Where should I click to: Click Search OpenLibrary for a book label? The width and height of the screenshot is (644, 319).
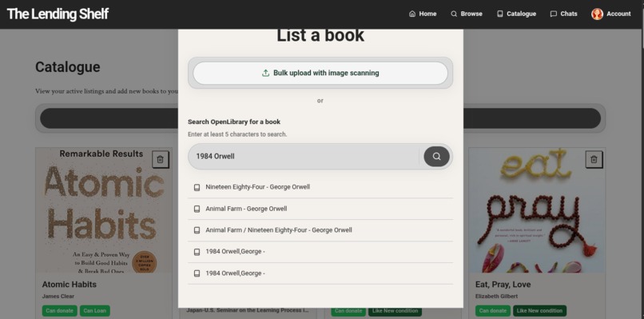[234, 122]
